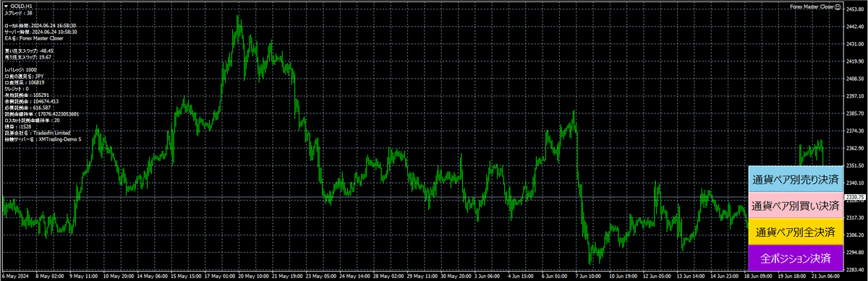Click the 通貨ペア別売り決済 button
Image resolution: width=868 pixels, height=281 pixels.
[x=796, y=179]
